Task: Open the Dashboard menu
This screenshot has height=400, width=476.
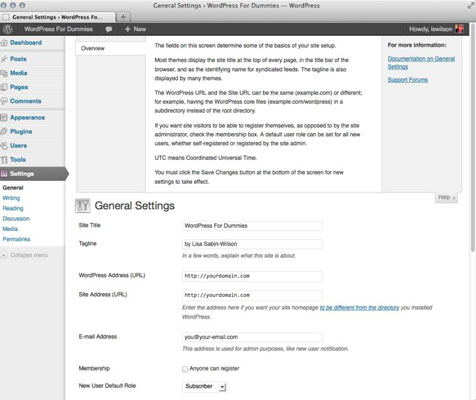Action: click(x=26, y=43)
